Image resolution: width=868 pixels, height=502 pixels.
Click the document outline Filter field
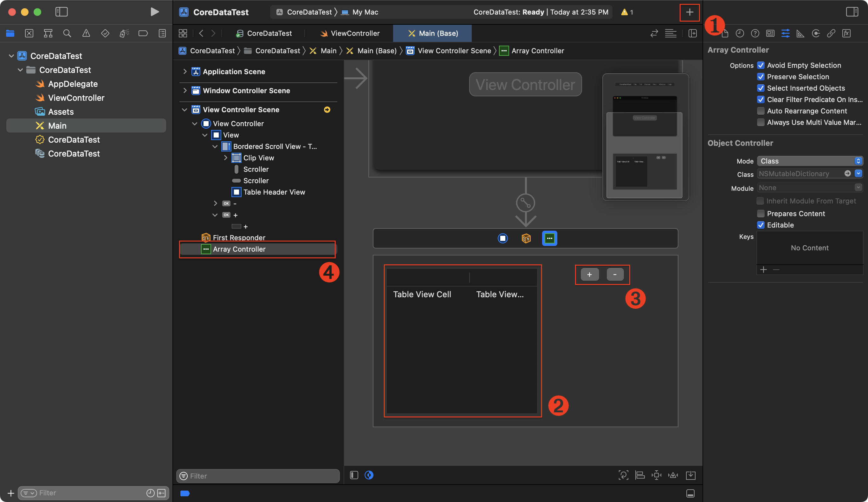(x=262, y=476)
